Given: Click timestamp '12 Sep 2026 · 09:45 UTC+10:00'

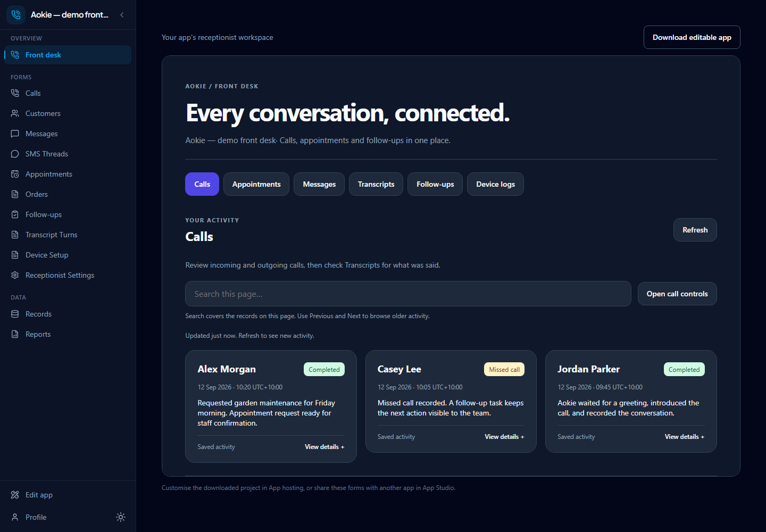Looking at the screenshot, I should tap(600, 387).
